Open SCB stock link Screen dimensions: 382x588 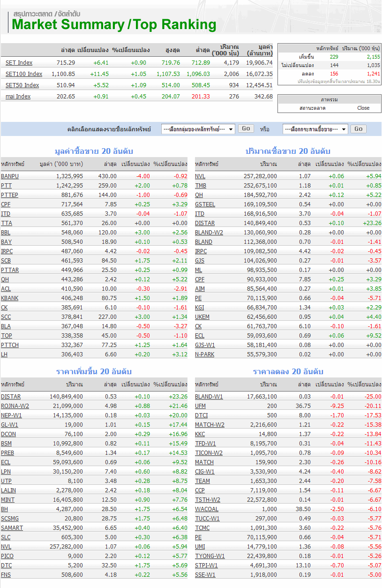point(6,261)
